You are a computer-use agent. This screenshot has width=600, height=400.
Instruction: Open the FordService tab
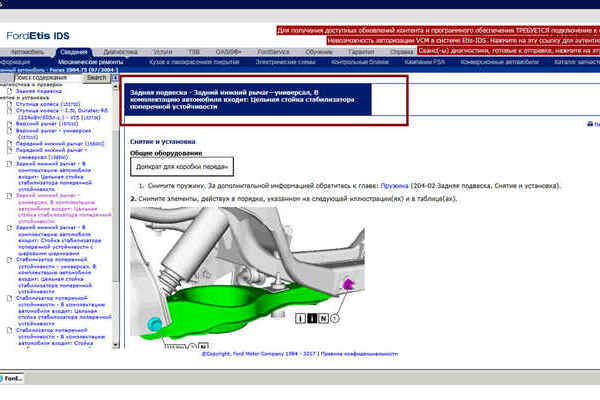click(x=273, y=52)
